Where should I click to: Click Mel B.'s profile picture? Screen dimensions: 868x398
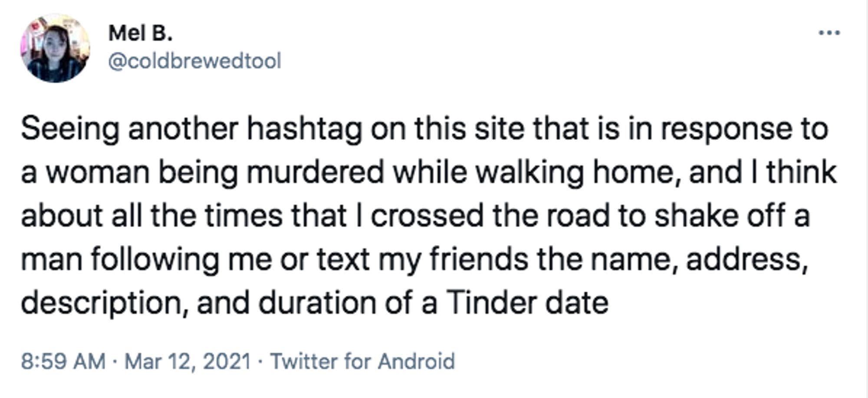click(55, 48)
